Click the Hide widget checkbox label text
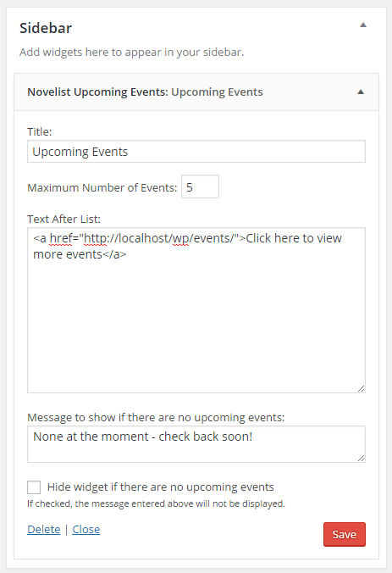 click(x=161, y=487)
